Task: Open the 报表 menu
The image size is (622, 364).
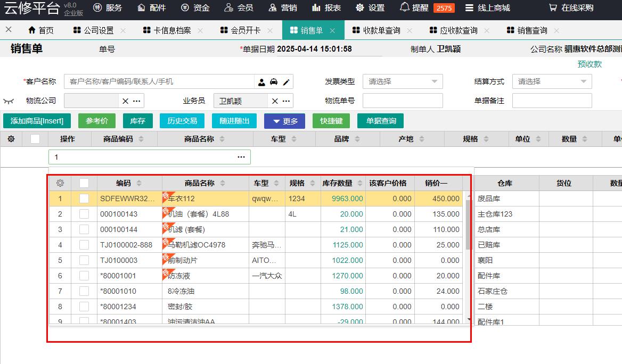Action: 326,8
